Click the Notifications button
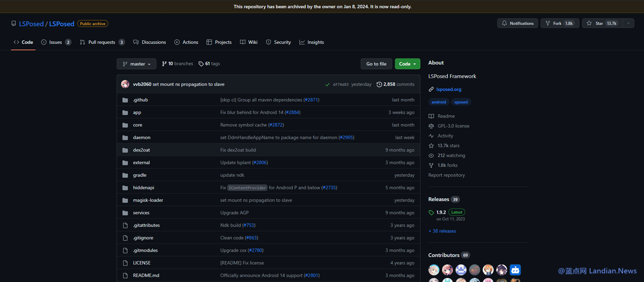Screen dimensions: 644x282 tap(517, 23)
